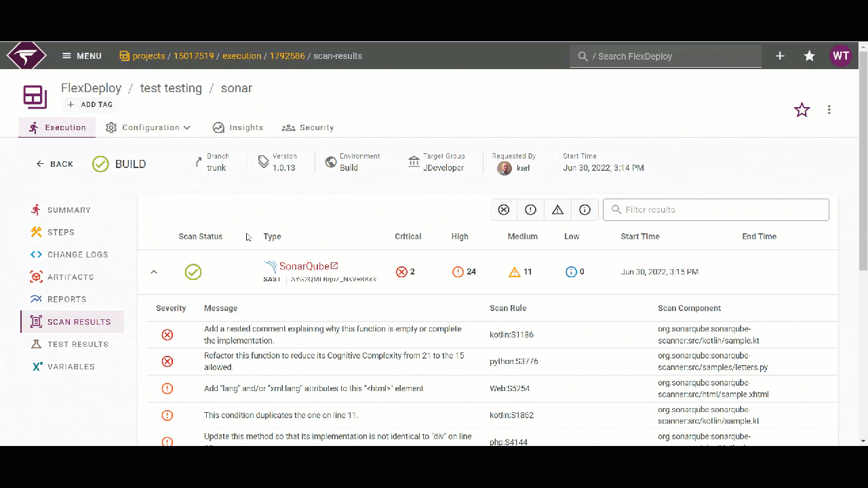Image resolution: width=868 pixels, height=488 pixels.
Task: Mark project as favorite with outline star
Action: (x=802, y=110)
